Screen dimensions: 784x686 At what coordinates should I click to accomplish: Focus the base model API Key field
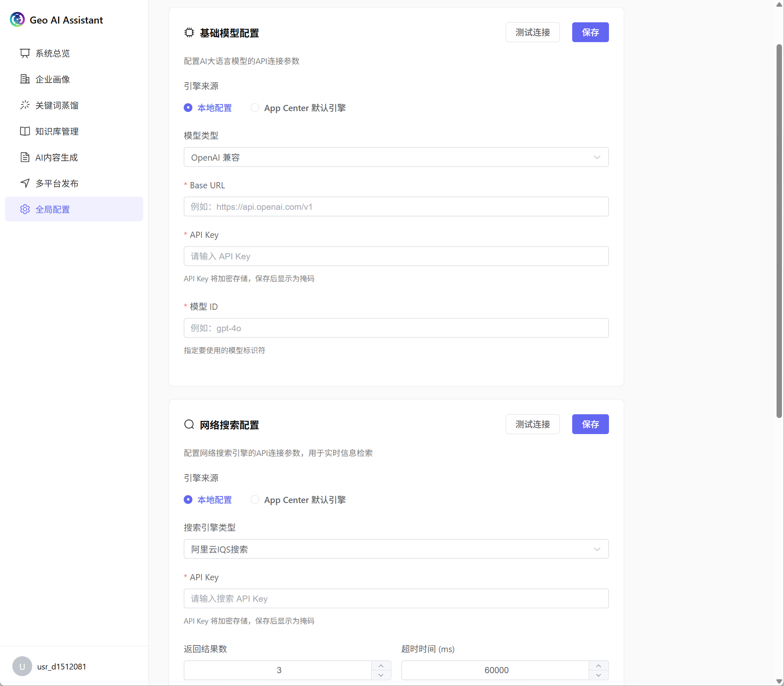pyautogui.click(x=396, y=256)
